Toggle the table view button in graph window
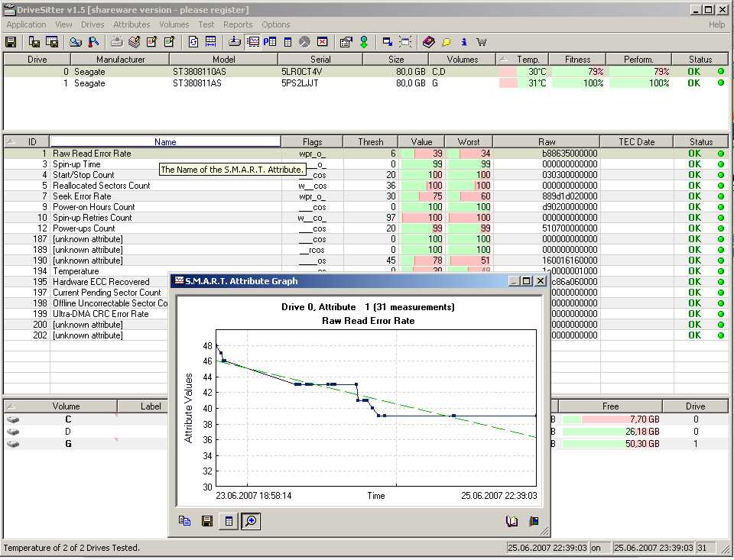734x560 pixels. pyautogui.click(x=229, y=521)
